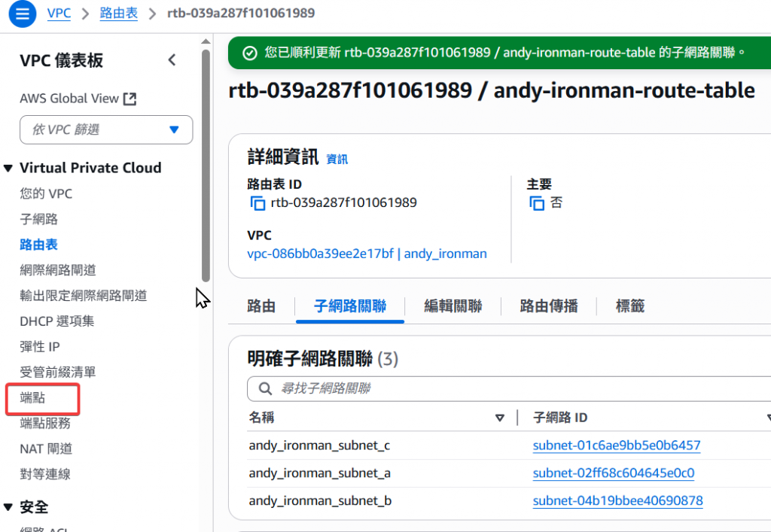Collapse the 安全 section
The width and height of the screenshot is (771, 532).
(8, 507)
